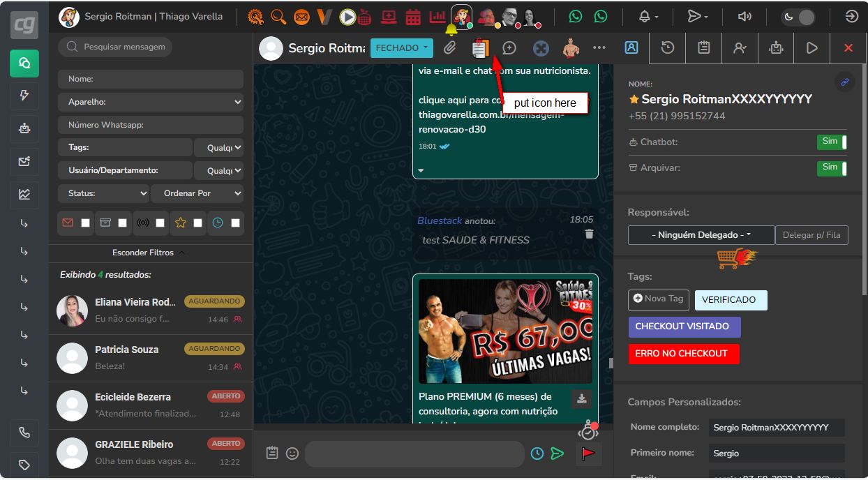Switch to the user assignment tab
The height and width of the screenshot is (480, 868).
[740, 48]
